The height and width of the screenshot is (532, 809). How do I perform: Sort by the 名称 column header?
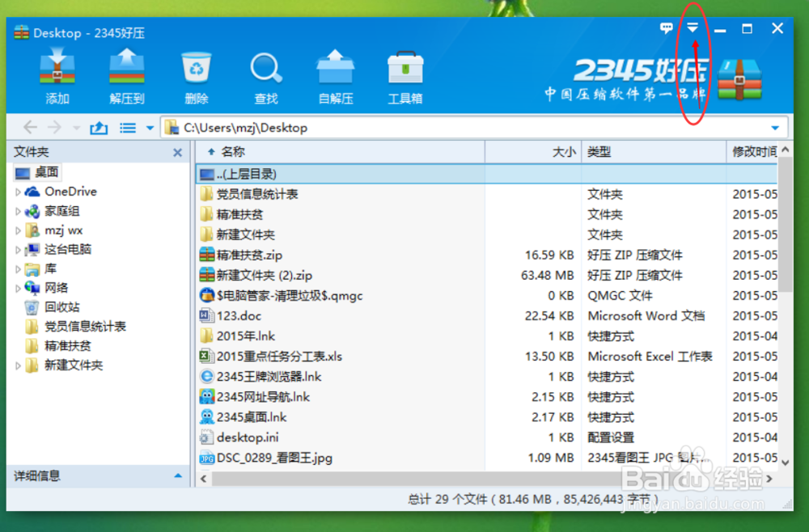tap(341, 151)
